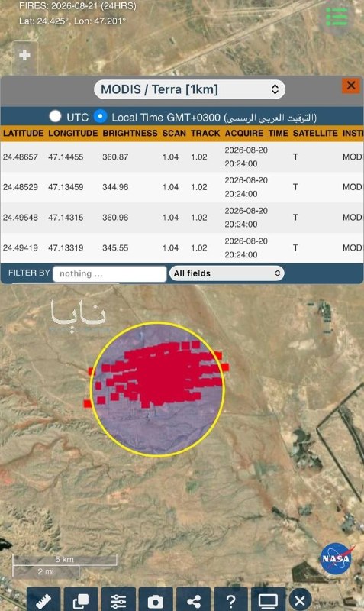Sort by LATITUDE column header
The width and height of the screenshot is (364, 611).
tap(23, 133)
